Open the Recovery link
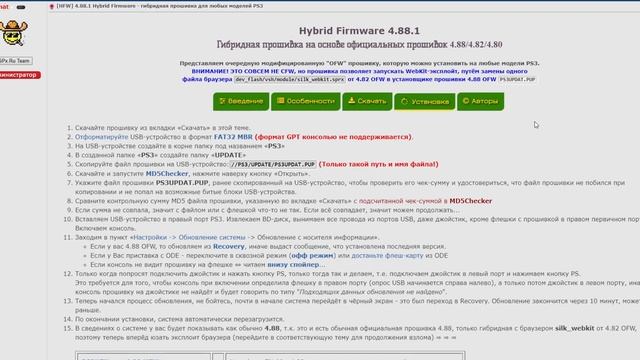The width and height of the screenshot is (640, 360). click(x=229, y=247)
